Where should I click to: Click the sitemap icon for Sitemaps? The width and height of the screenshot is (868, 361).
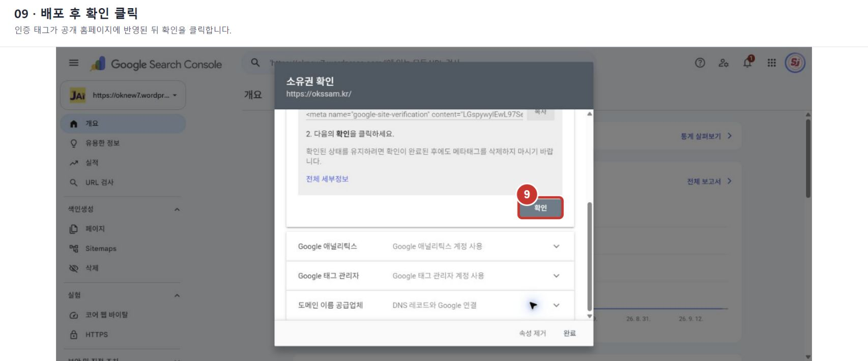(x=74, y=249)
